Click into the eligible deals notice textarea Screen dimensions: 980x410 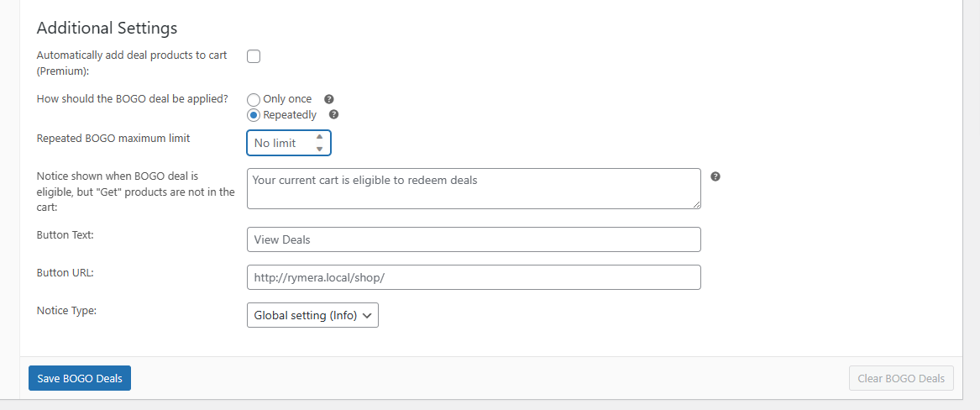(x=474, y=188)
